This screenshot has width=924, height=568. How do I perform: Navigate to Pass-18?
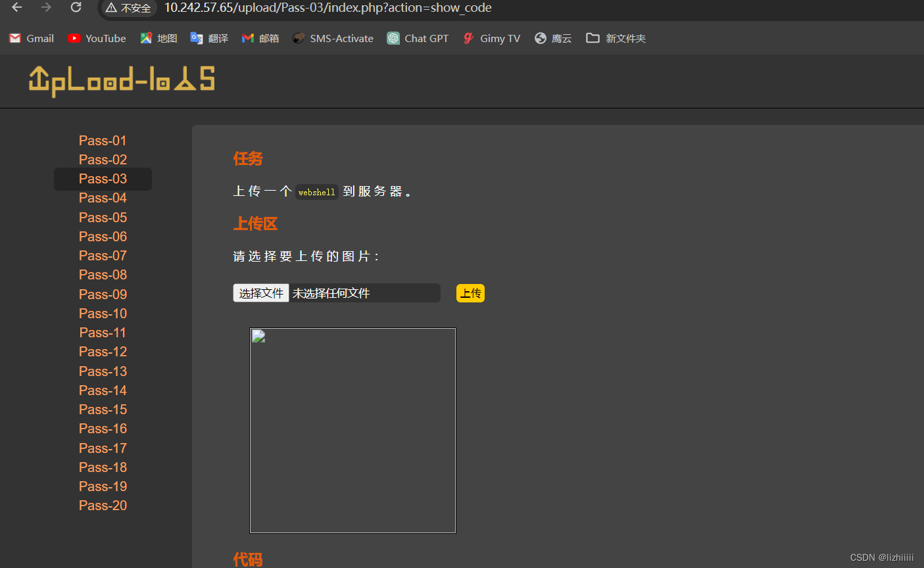click(103, 467)
